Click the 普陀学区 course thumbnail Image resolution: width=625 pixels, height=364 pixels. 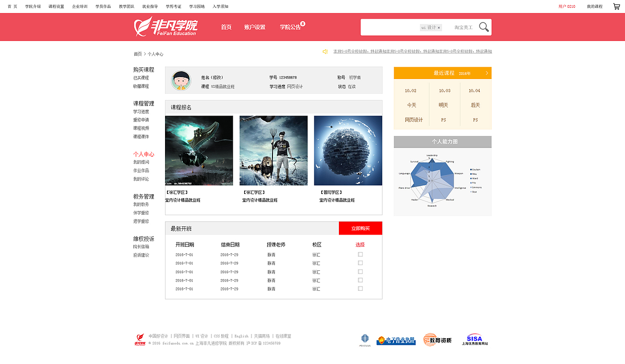click(x=348, y=150)
